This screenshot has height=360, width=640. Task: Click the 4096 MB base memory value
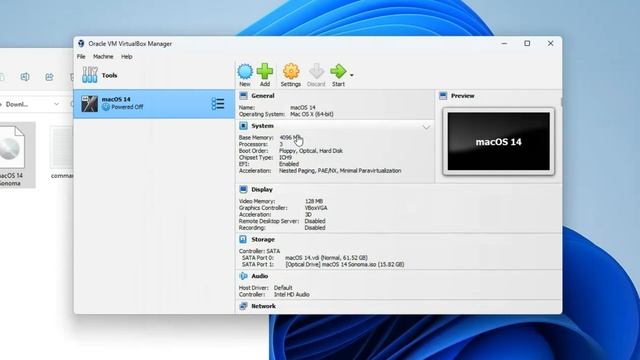tap(289, 138)
